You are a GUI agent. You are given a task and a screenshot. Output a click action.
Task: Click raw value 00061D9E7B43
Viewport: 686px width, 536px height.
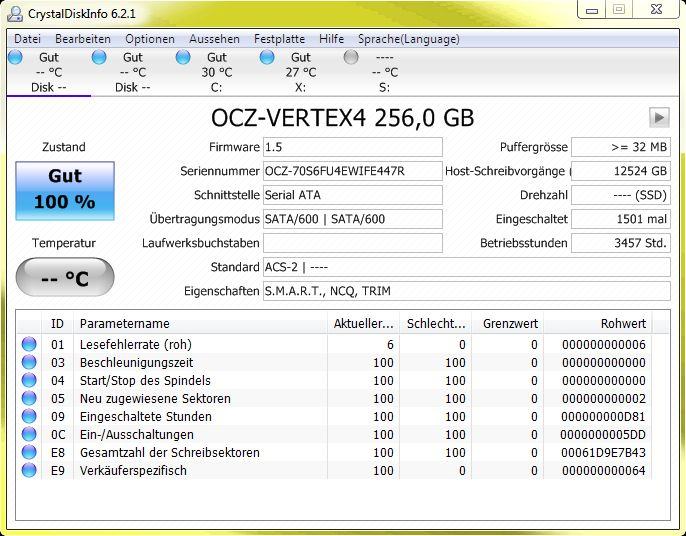[x=603, y=452]
